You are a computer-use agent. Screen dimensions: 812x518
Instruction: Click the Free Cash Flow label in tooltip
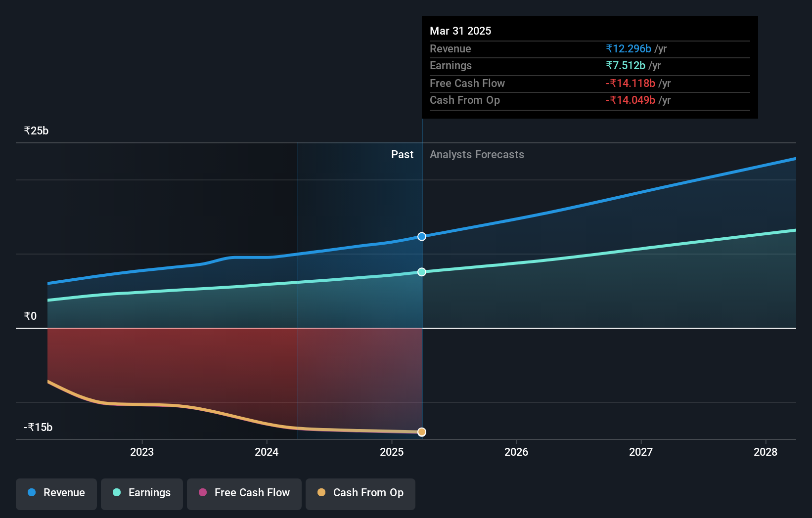pos(467,84)
